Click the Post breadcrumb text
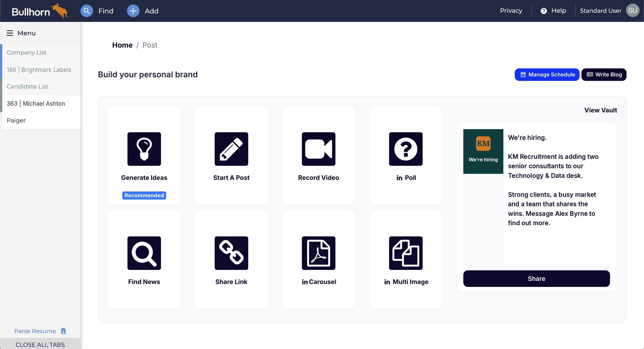 click(150, 45)
